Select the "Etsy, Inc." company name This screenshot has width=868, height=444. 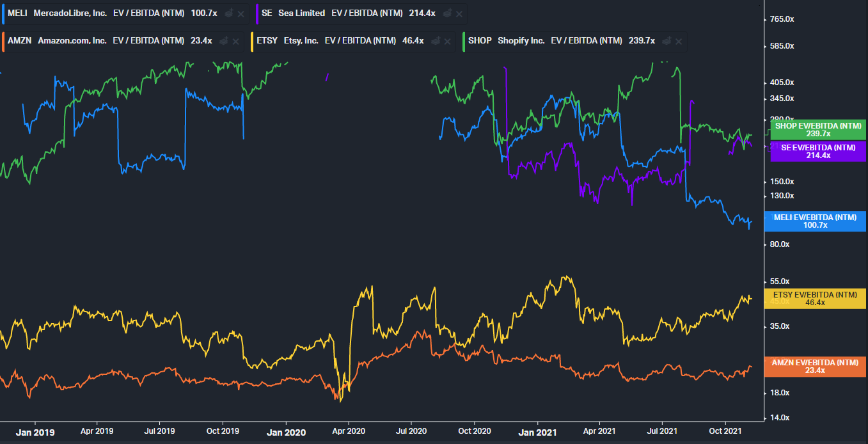tap(301, 40)
